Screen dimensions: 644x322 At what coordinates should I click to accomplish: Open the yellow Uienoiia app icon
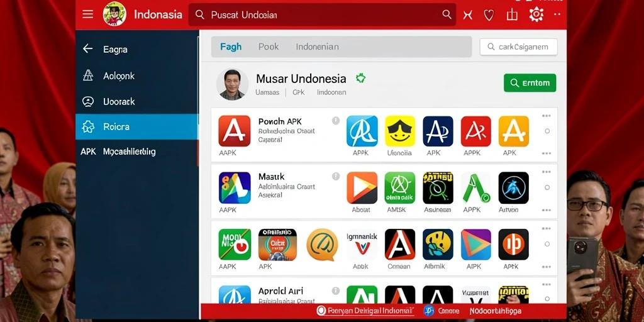400,131
